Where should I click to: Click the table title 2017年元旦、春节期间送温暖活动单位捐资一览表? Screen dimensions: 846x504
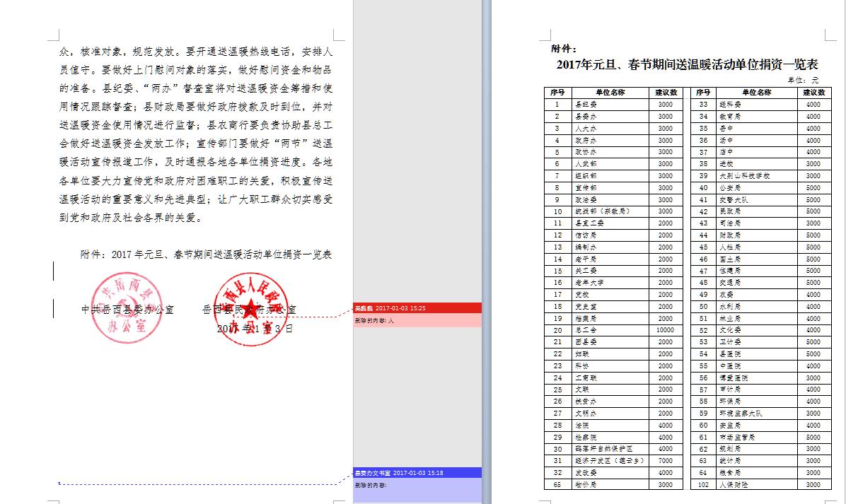coord(688,65)
